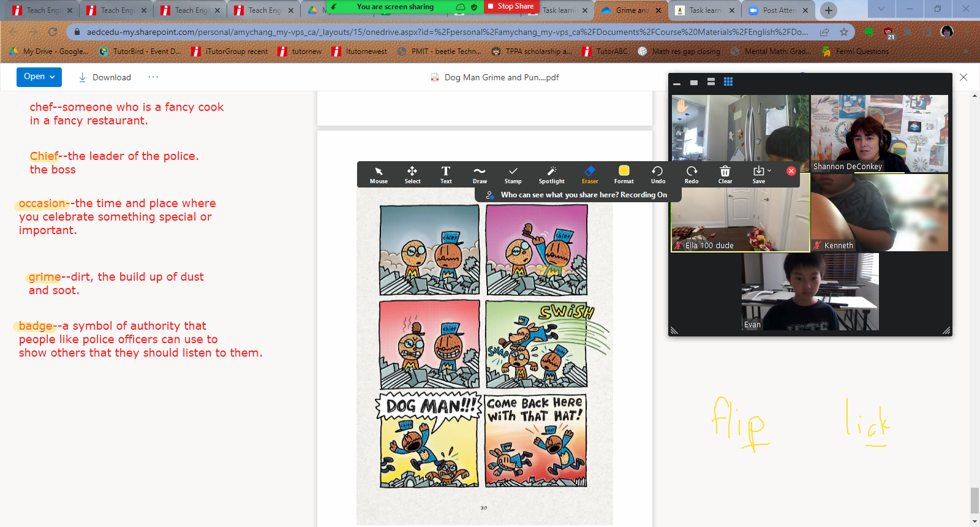Enable the Spotlight tool
This screenshot has height=527, width=980.
(x=551, y=175)
